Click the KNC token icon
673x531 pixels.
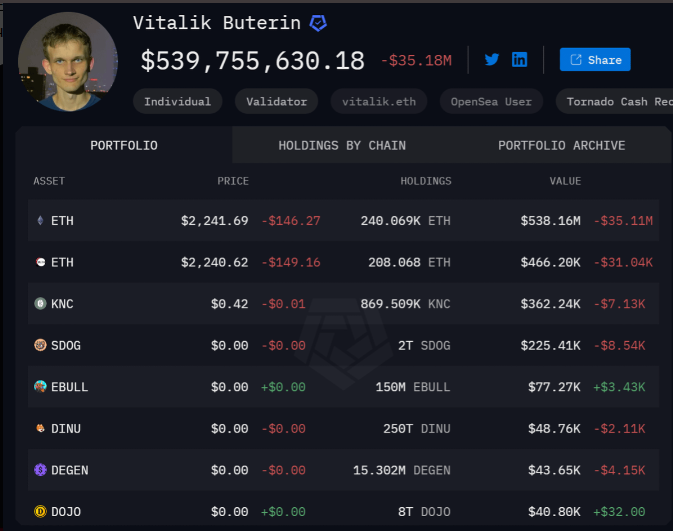pos(40,303)
